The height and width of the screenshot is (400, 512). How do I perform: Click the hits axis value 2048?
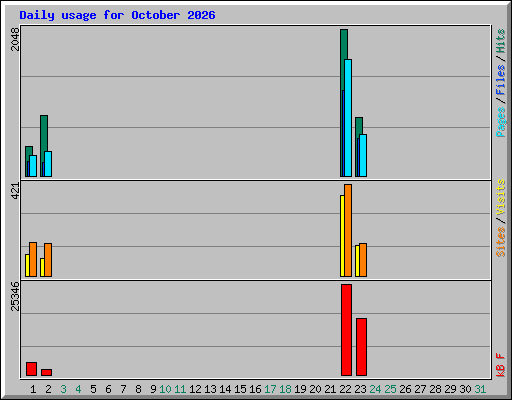point(15,39)
